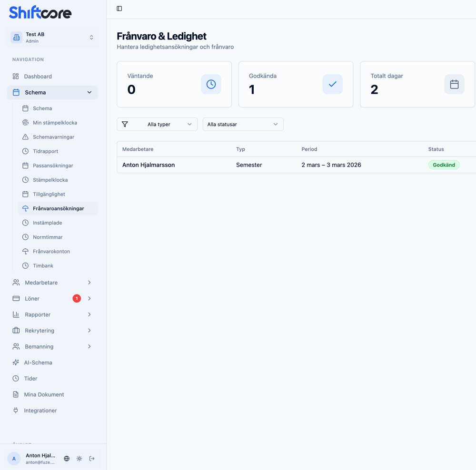Screen dimensions: 476x470
Task: Click the Semester type cell
Action: coord(249,165)
